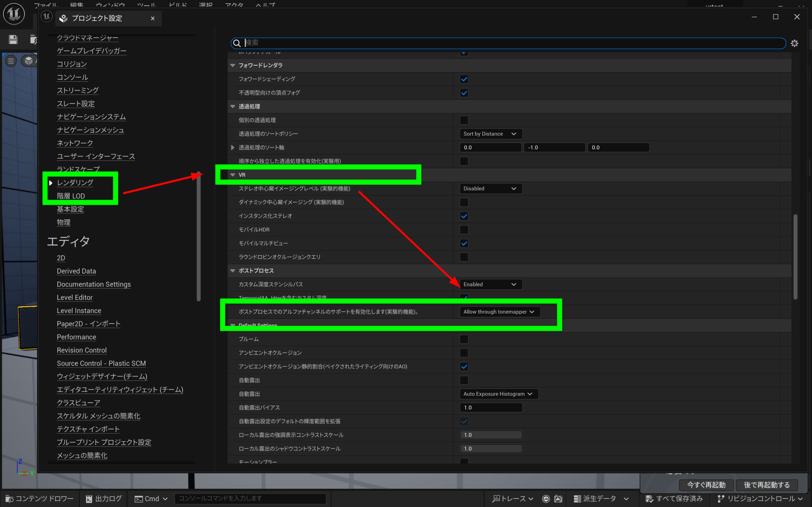Click the trace snapshot camera icon
The image size is (812, 507).
pos(558,499)
